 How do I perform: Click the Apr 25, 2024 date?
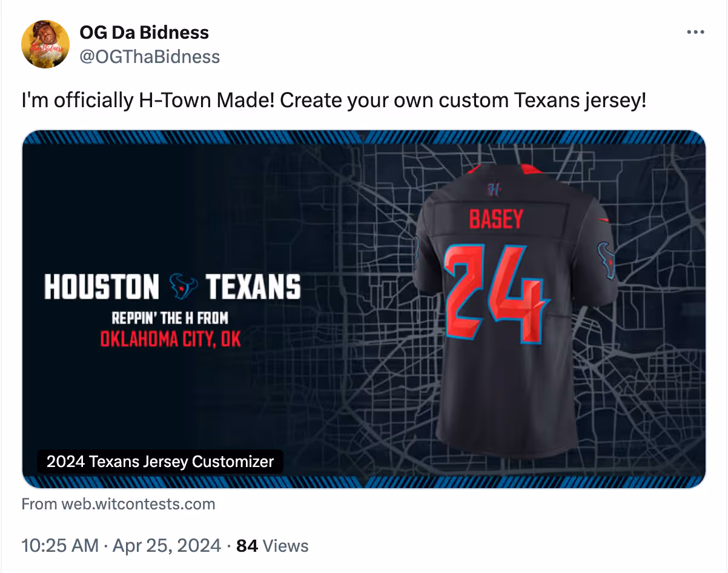167,546
